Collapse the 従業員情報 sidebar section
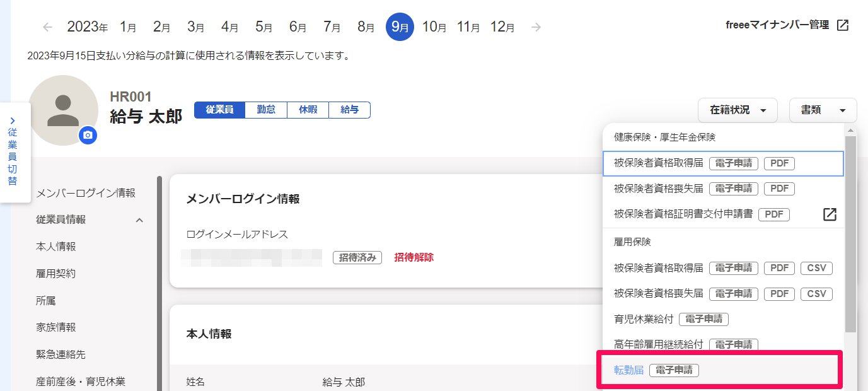The width and height of the screenshot is (868, 391). click(x=140, y=220)
